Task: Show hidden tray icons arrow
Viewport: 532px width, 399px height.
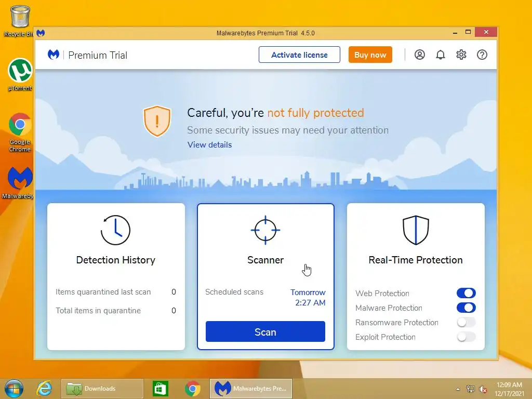Action: point(458,389)
